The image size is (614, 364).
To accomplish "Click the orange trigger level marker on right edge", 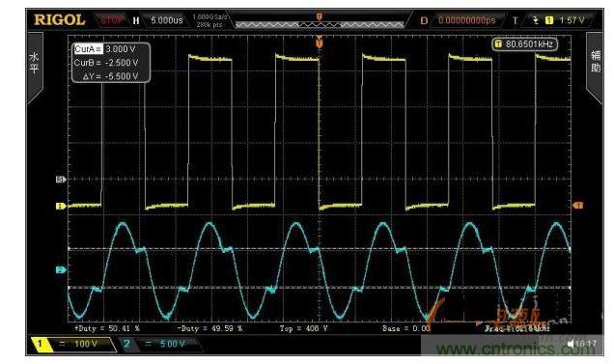I will pyautogui.click(x=578, y=206).
